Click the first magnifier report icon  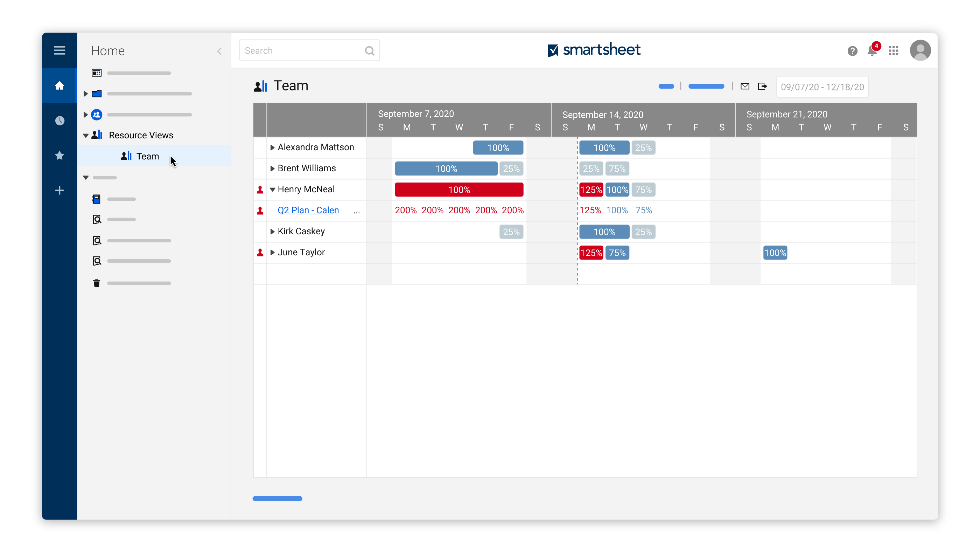coord(97,220)
